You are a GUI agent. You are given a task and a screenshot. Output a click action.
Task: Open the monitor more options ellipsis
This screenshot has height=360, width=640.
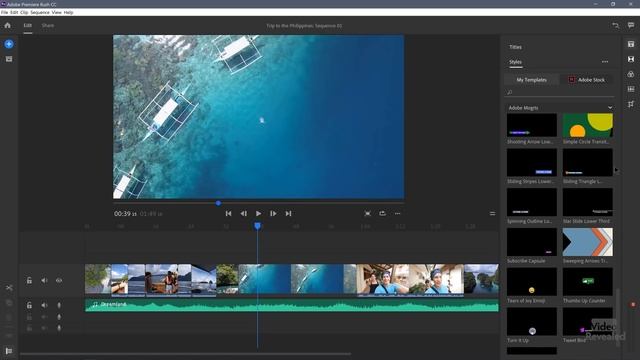(398, 213)
